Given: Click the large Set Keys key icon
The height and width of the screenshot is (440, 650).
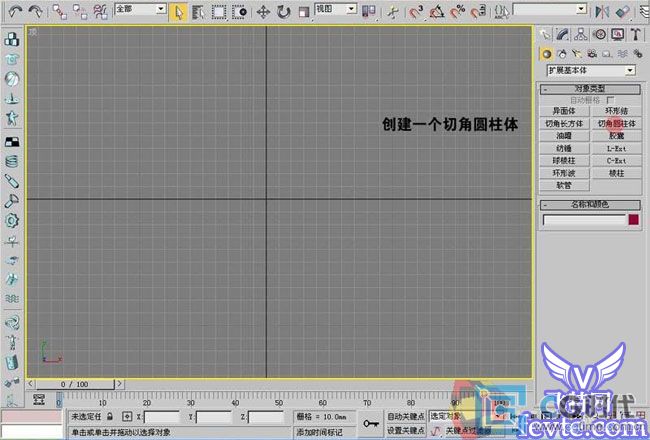Looking at the screenshot, I should (371, 423).
